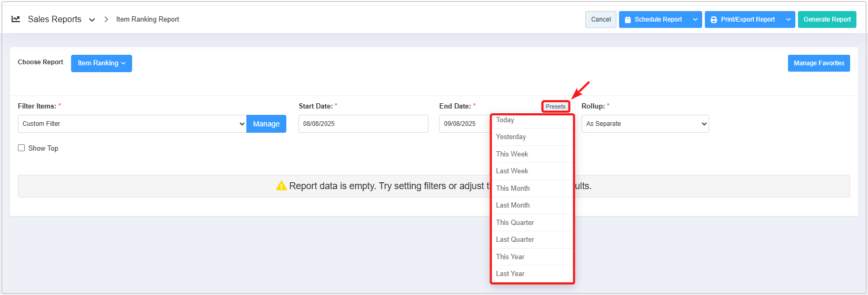
Task: Click the Presets button
Action: point(555,106)
